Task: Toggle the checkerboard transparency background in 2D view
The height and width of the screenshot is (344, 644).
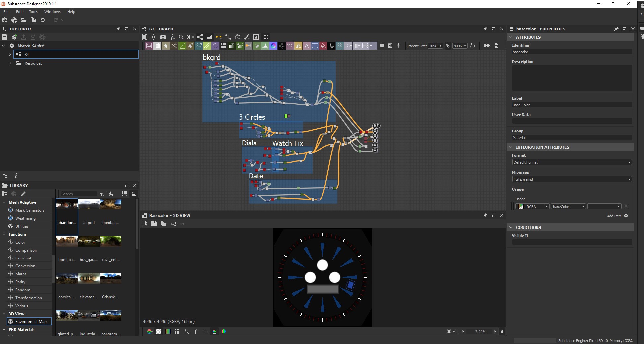Action: (x=159, y=331)
